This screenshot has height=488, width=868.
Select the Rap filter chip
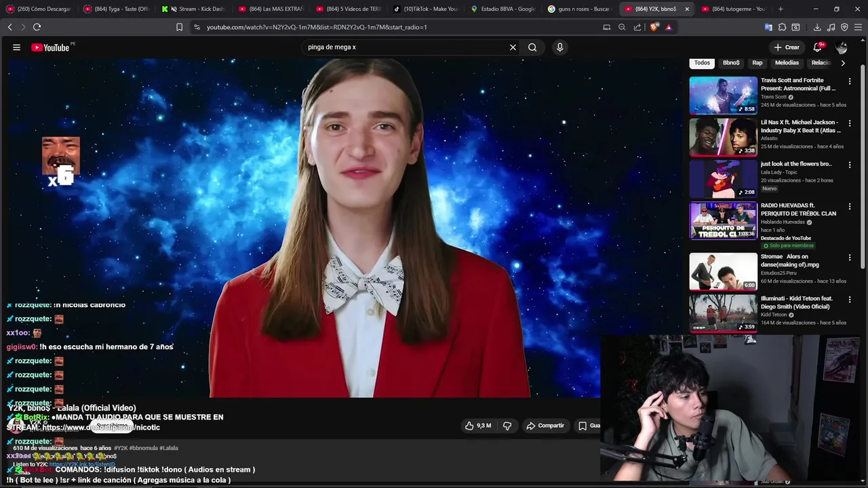757,63
